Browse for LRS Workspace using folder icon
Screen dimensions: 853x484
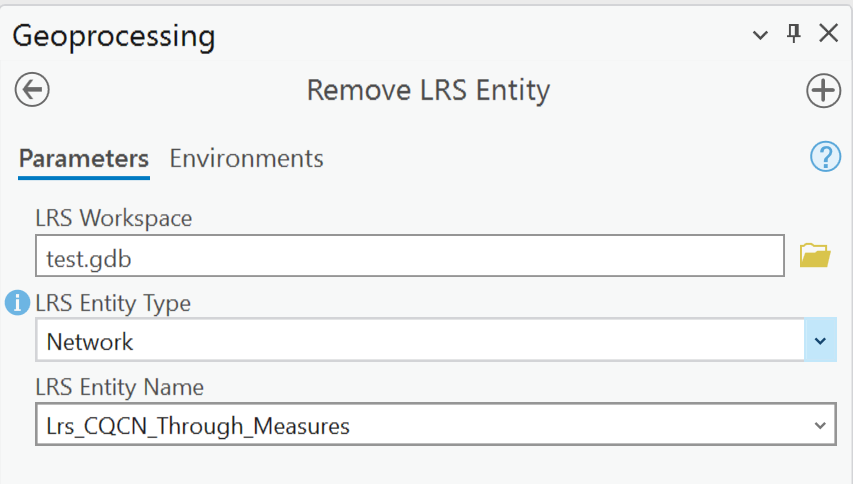pos(815,257)
